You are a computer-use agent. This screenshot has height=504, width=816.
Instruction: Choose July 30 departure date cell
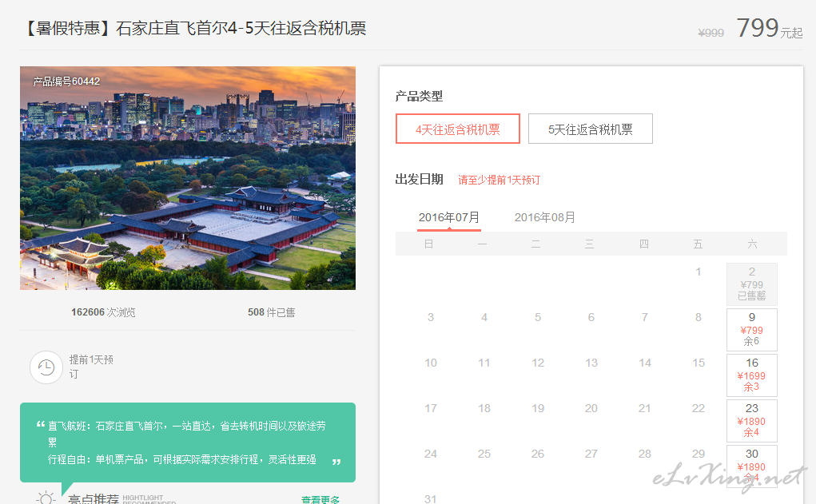pyautogui.click(x=751, y=466)
